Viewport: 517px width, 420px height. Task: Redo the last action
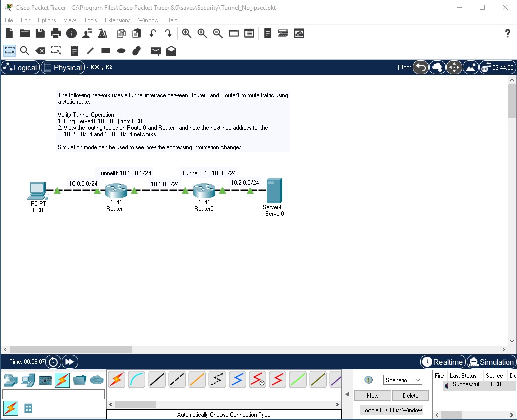click(x=168, y=33)
